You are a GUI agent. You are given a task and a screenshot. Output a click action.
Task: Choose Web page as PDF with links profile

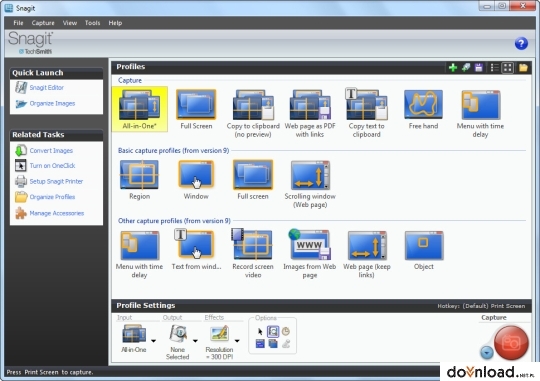click(x=310, y=114)
